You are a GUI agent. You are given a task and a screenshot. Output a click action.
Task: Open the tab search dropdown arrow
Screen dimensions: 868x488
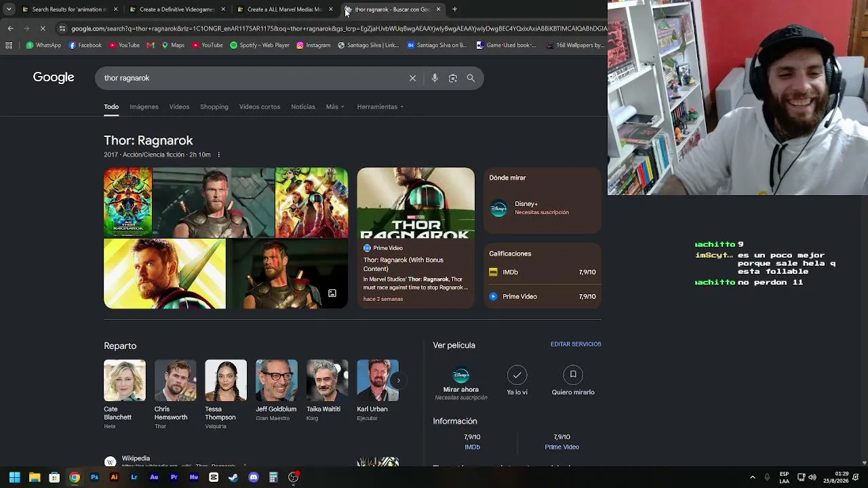pos(9,9)
